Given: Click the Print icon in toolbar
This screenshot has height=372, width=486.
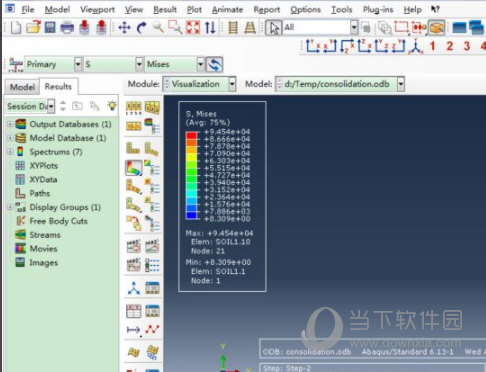Looking at the screenshot, I should tap(67, 27).
